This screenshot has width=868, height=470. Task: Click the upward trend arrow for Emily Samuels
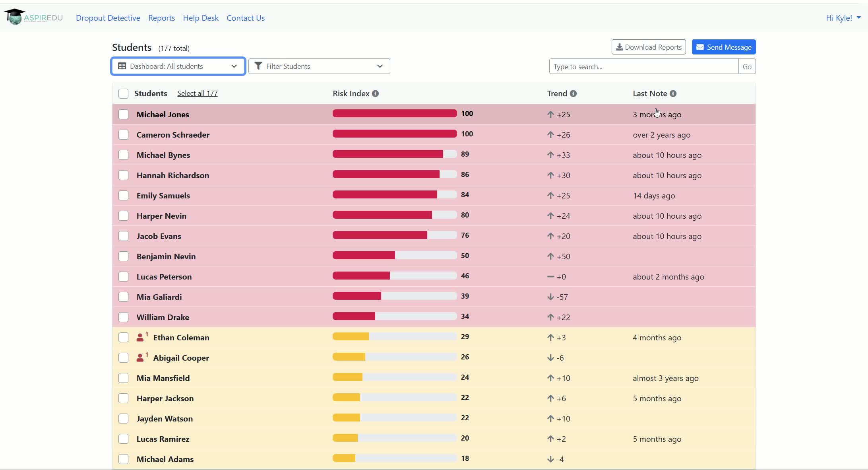coord(550,196)
